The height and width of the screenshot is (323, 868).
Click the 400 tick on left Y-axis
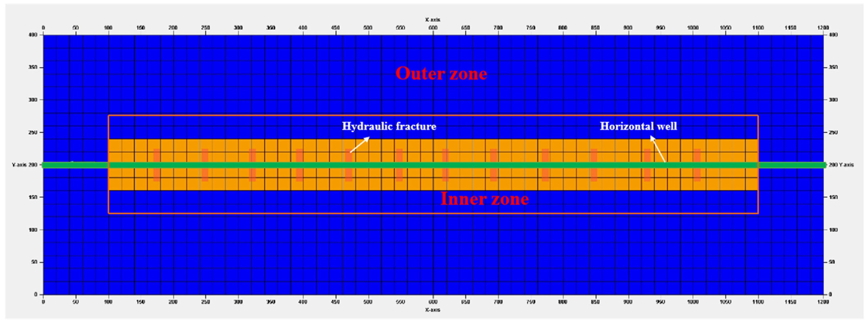point(33,35)
